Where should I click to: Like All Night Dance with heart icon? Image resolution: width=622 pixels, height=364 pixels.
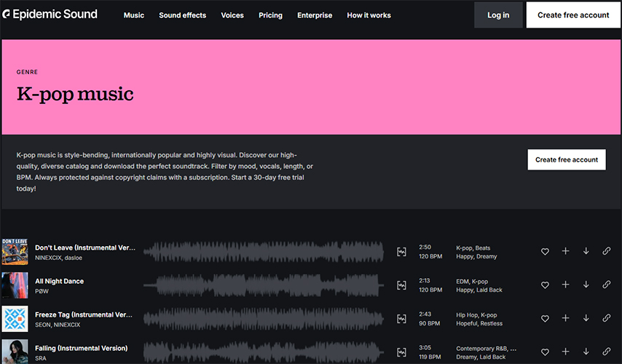tap(545, 285)
